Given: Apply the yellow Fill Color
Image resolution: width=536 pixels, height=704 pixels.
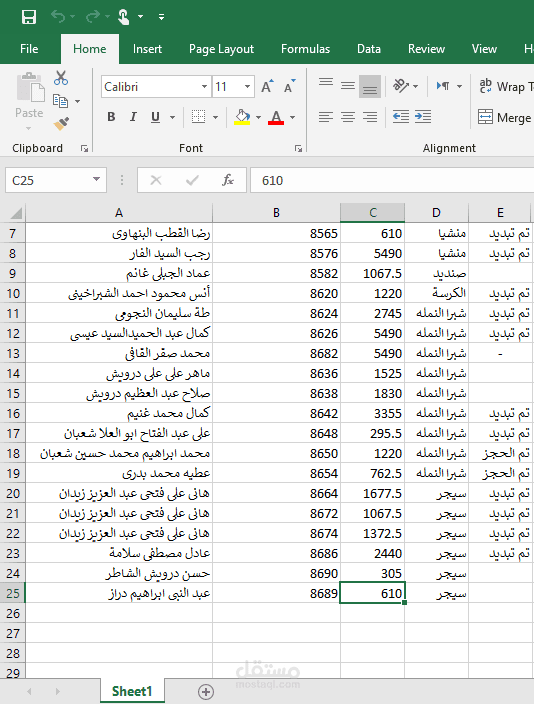Looking at the screenshot, I should click(x=242, y=117).
